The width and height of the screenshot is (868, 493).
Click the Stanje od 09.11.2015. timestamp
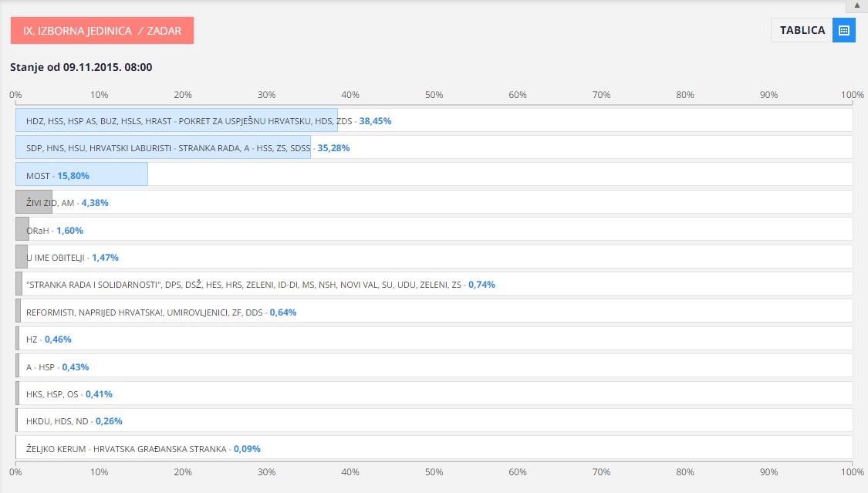pos(81,67)
